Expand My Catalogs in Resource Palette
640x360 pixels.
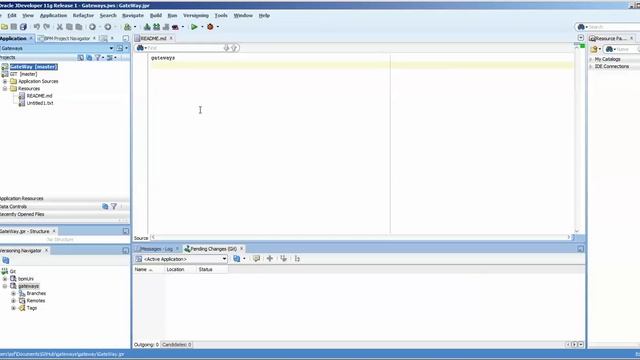tap(591, 59)
